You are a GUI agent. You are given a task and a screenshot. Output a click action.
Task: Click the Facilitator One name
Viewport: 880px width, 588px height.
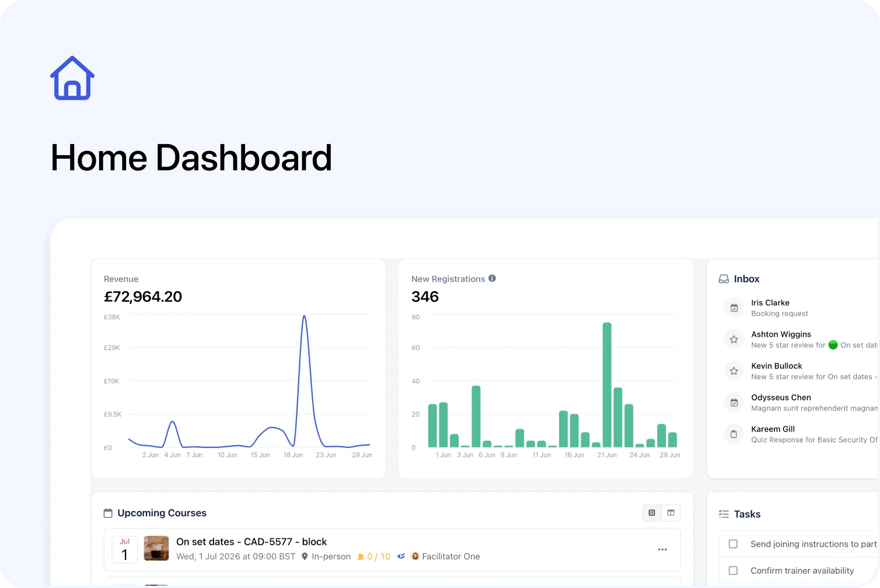[451, 556]
